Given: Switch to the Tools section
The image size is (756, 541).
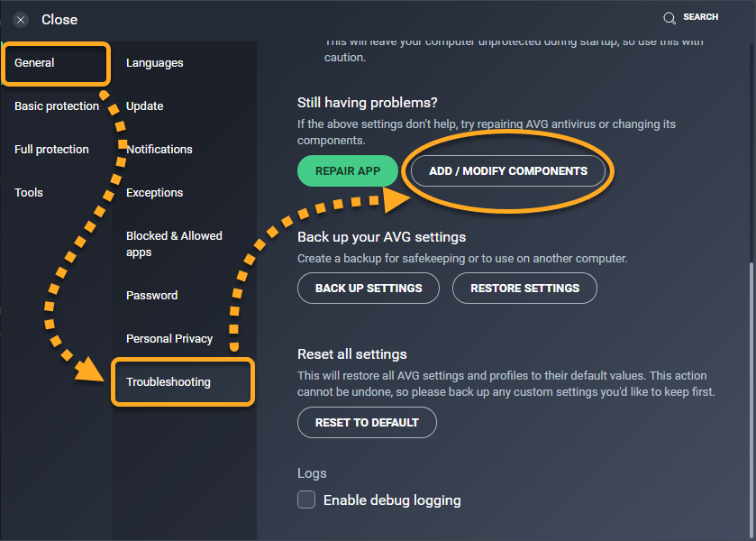Looking at the screenshot, I should tap(29, 193).
